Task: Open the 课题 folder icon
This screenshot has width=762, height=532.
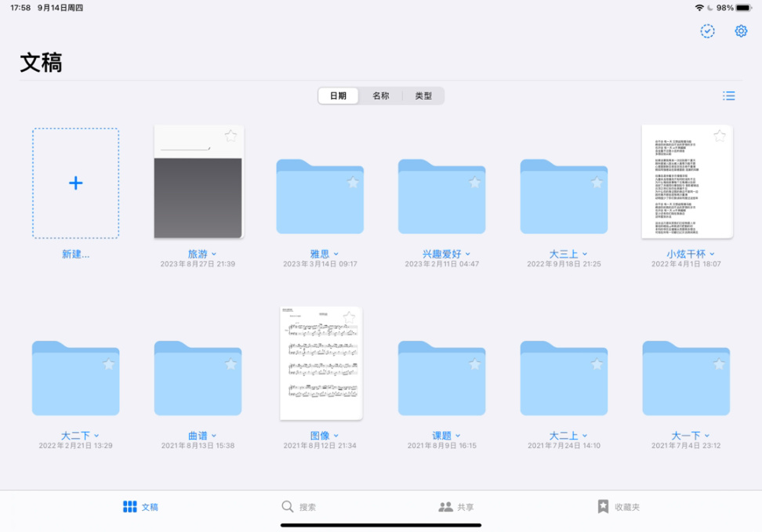Action: click(441, 378)
